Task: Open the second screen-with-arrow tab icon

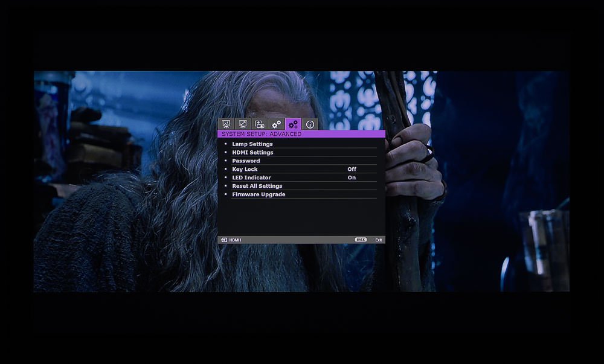Action: click(243, 124)
